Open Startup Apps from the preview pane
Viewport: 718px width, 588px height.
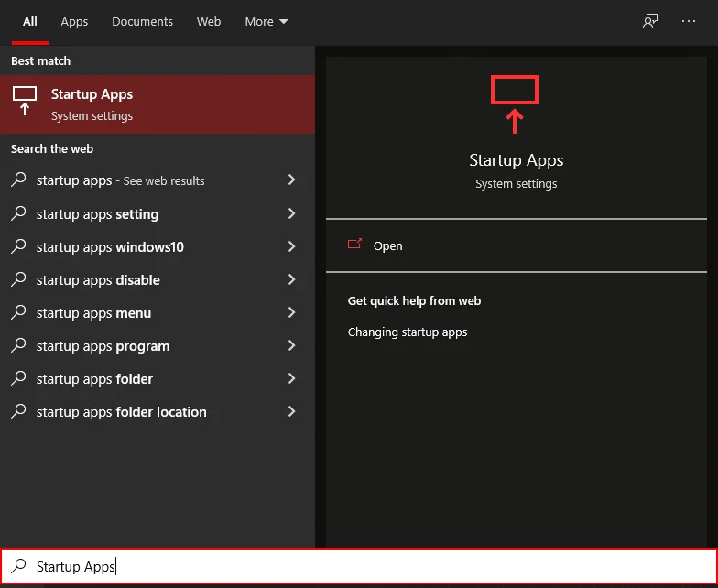coord(387,245)
